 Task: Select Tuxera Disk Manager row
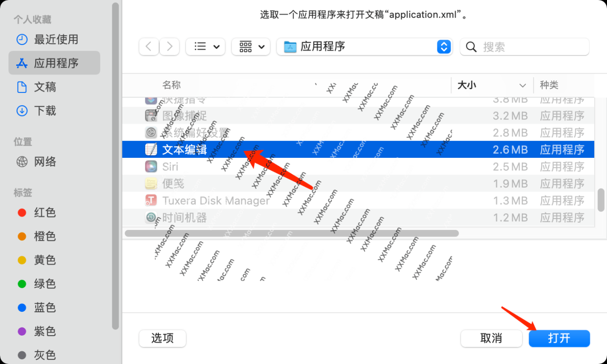359,200
